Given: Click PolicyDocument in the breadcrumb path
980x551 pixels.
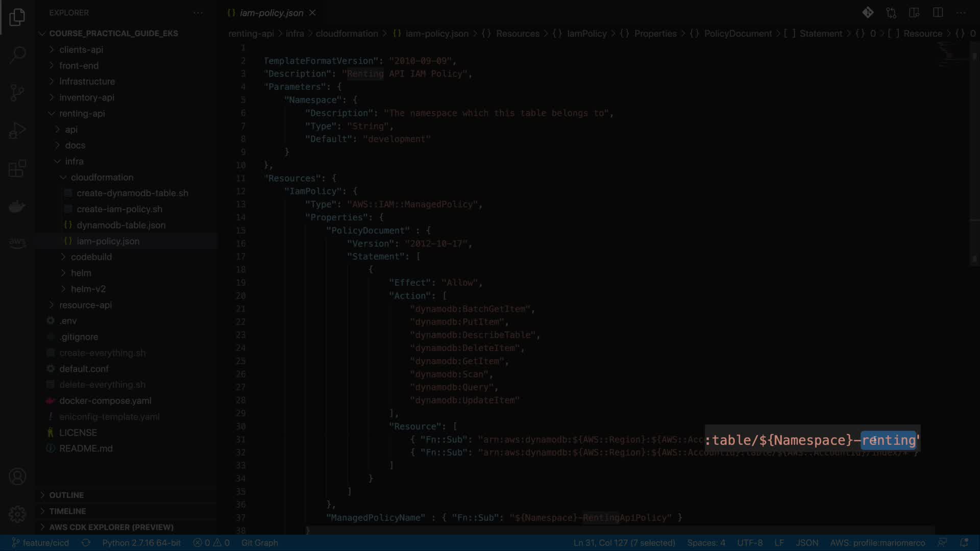Looking at the screenshot, I should (738, 34).
